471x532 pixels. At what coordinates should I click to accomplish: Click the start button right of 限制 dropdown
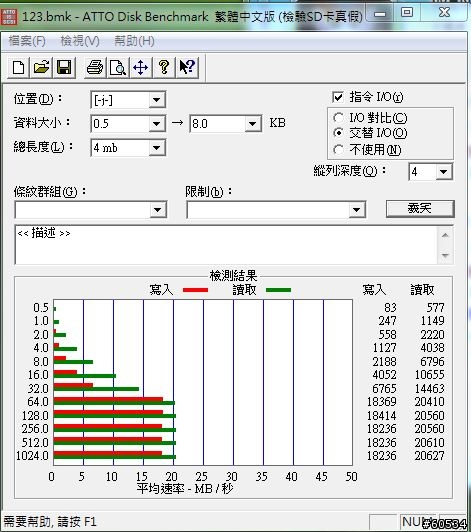click(x=420, y=208)
